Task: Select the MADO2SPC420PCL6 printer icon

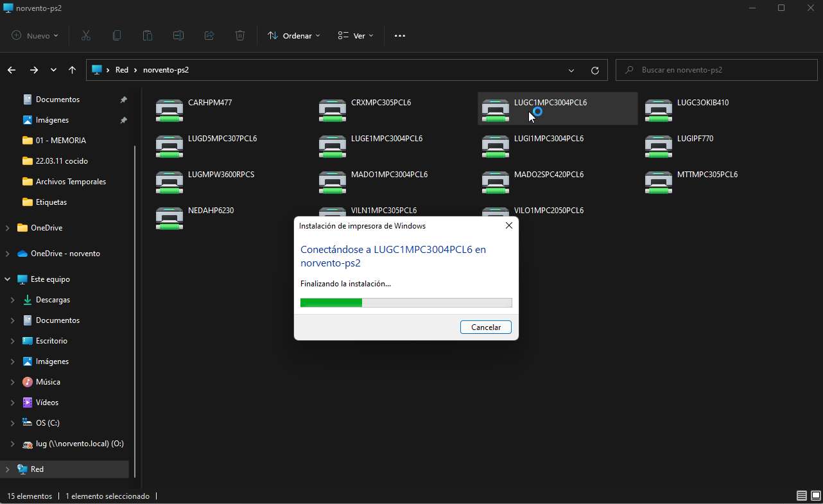Action: coord(496,182)
